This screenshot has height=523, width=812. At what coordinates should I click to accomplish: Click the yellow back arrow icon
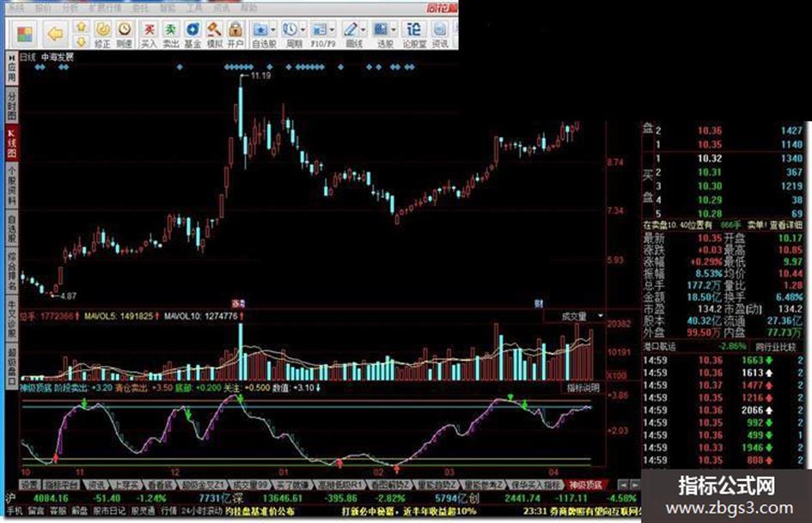(x=55, y=34)
